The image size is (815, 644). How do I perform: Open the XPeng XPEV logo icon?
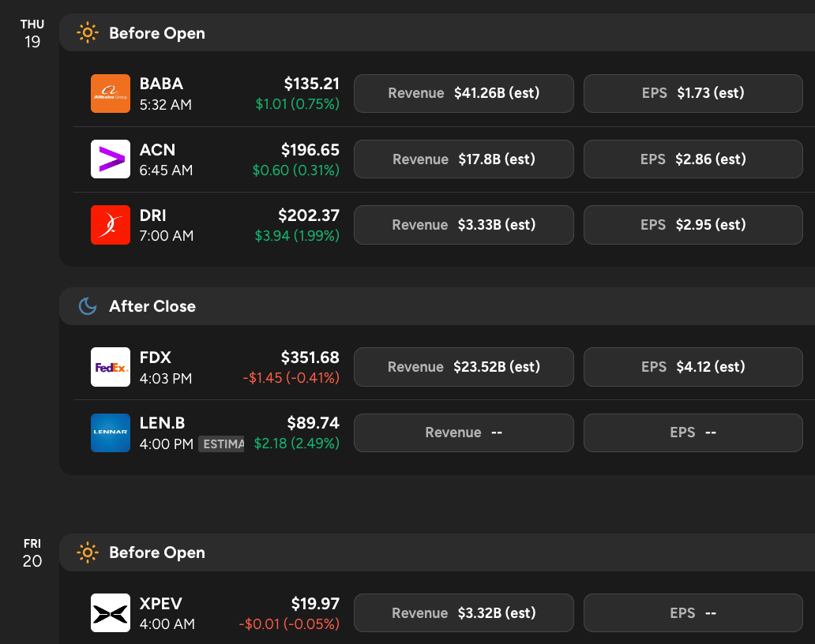pos(111,613)
